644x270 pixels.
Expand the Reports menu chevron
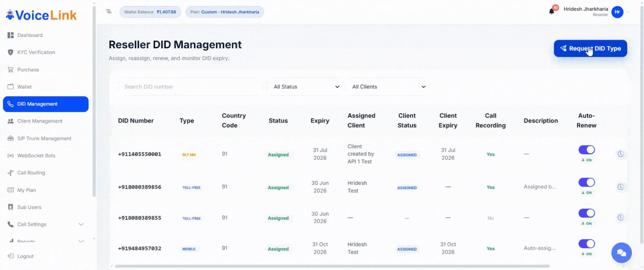[x=81, y=241]
